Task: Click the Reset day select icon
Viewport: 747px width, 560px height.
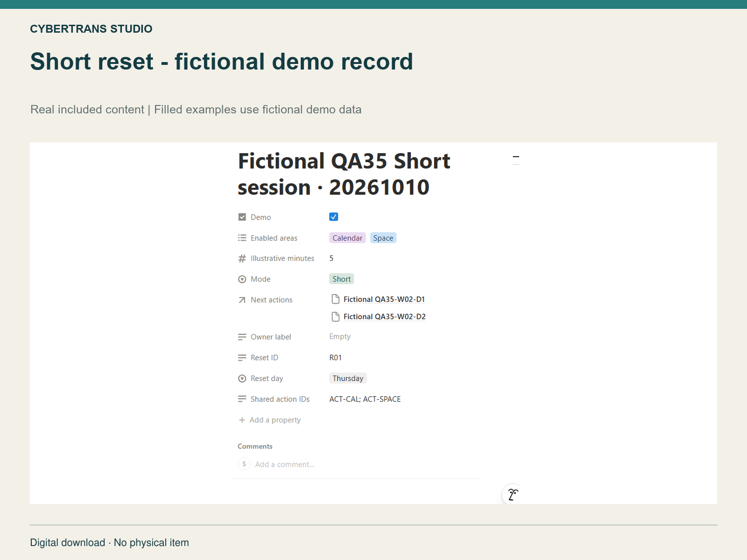Action: (242, 378)
